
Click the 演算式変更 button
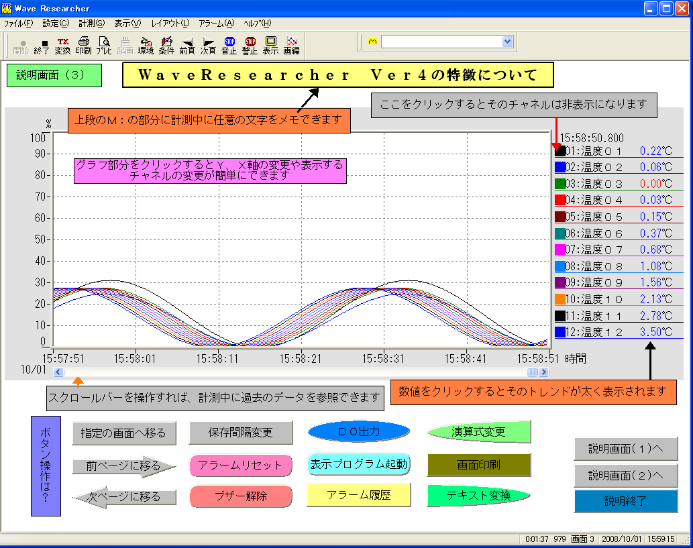click(x=479, y=432)
